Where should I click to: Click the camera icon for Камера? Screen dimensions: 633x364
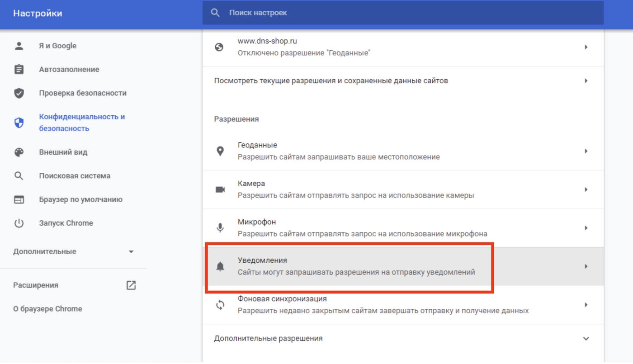220,189
